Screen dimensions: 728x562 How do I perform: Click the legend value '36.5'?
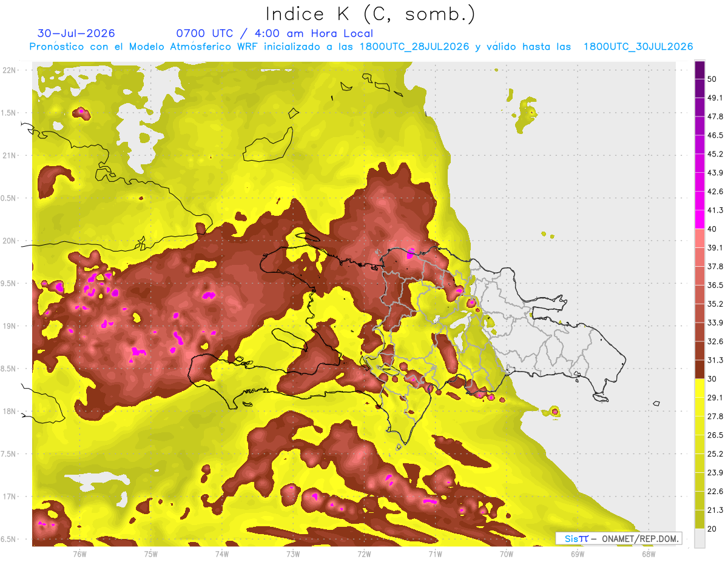[715, 285]
